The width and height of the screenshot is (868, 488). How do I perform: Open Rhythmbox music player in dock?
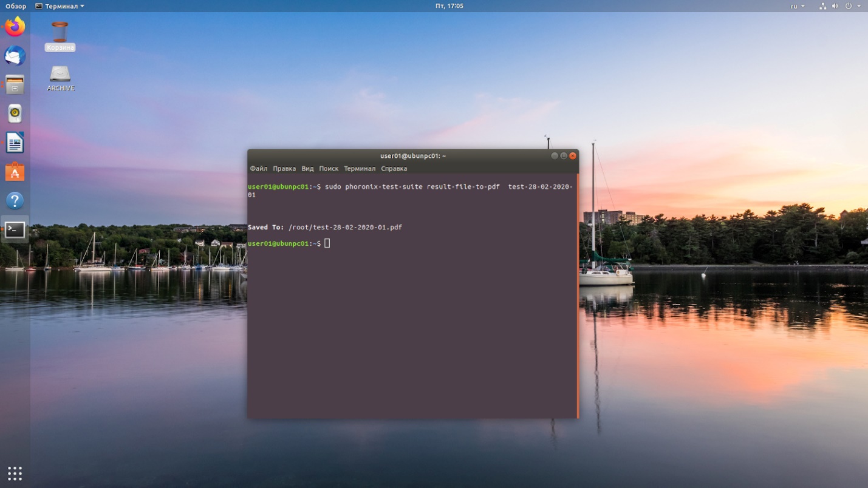tap(15, 114)
